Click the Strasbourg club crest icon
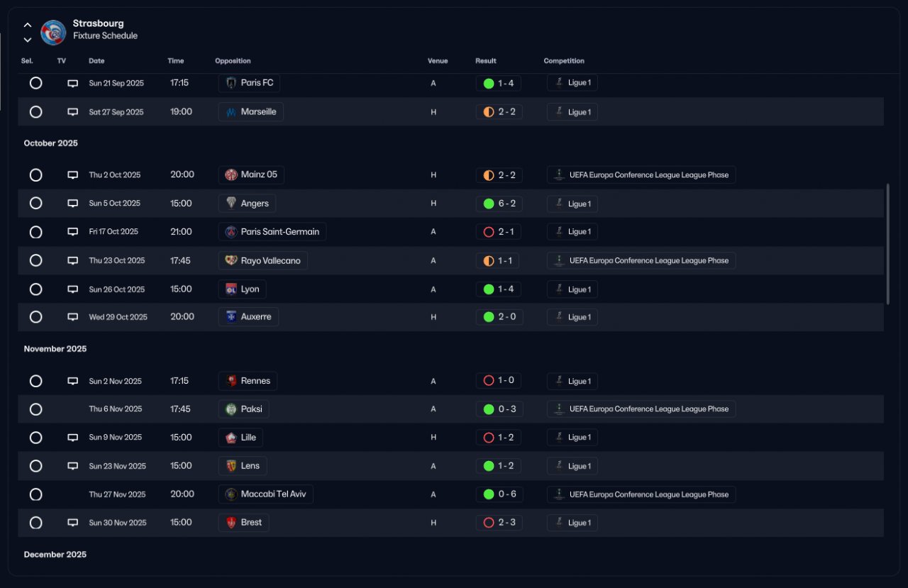908x588 pixels. [53, 32]
